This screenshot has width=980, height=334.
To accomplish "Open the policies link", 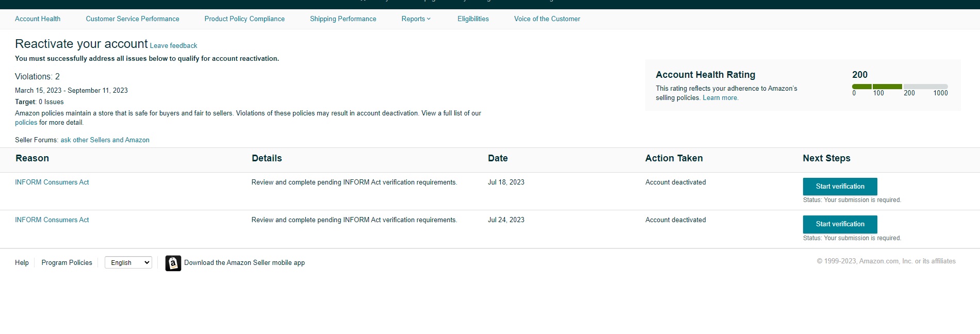I will point(26,123).
